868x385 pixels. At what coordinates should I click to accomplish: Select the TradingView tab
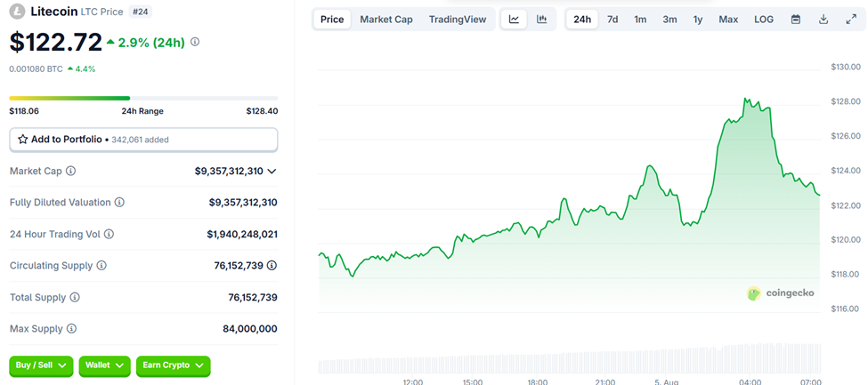pos(458,20)
